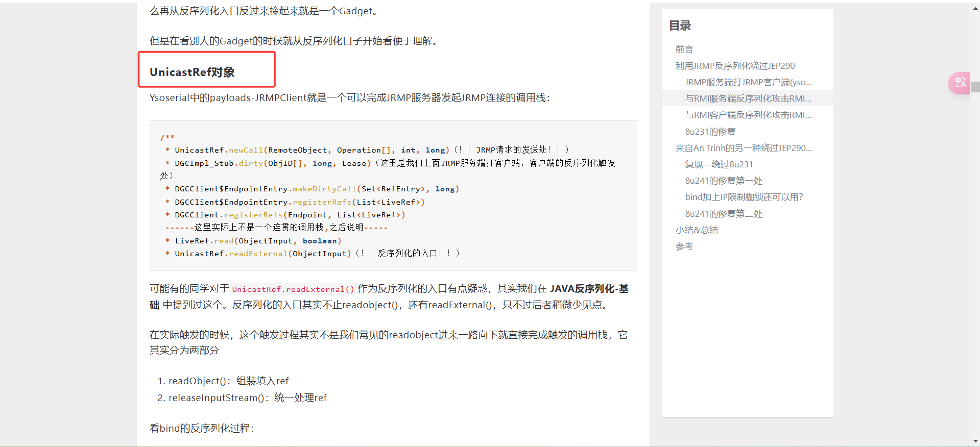Jump to 复现—绕过8u231 entry
This screenshot has width=980, height=447.
719,164
